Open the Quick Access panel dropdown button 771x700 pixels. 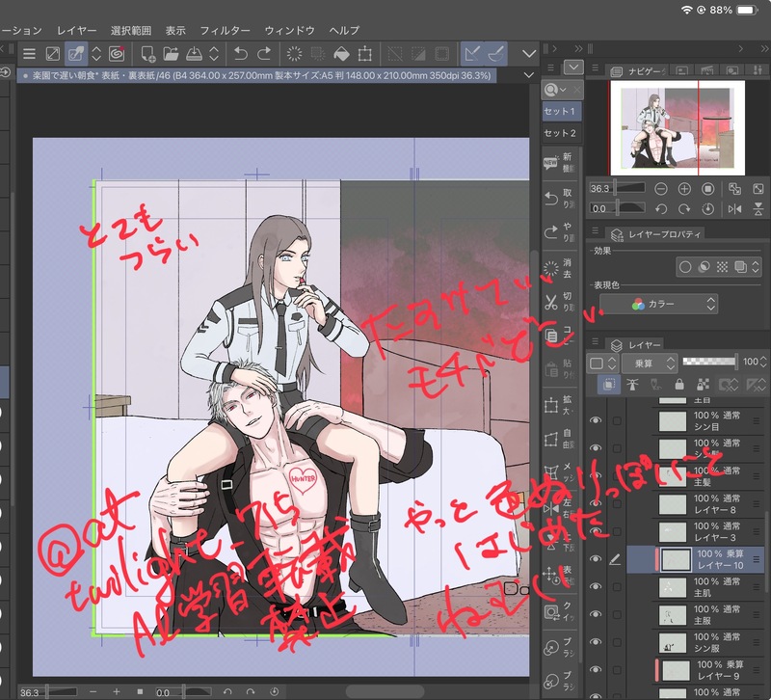pyautogui.click(x=573, y=67)
